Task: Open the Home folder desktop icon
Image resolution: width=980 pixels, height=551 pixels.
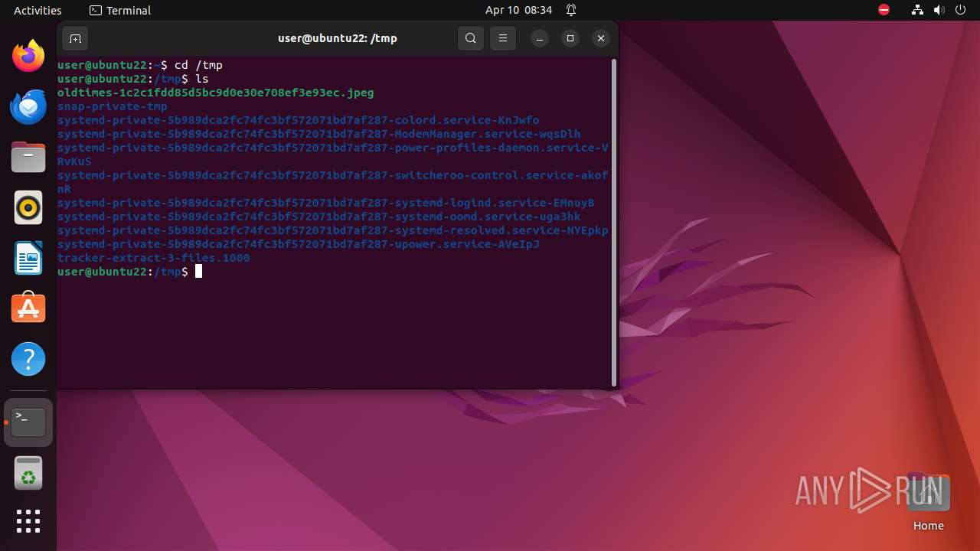Action: [x=928, y=503]
